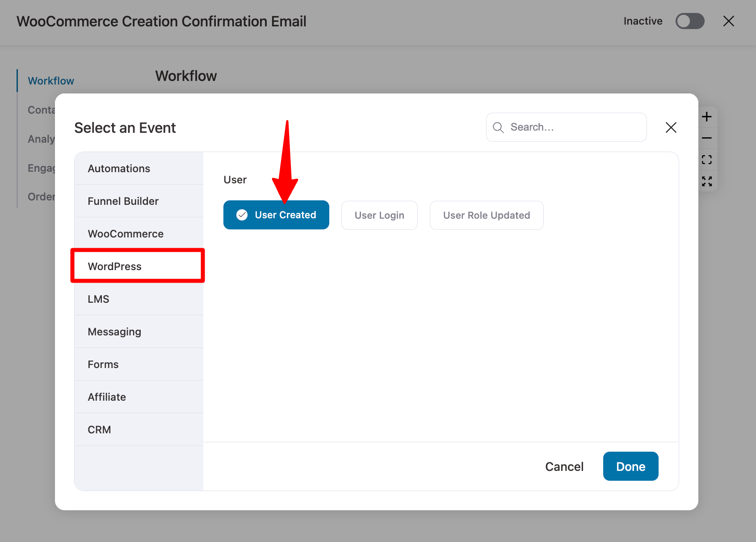Click the fit-to-screen frame icon
Screen dimensions: 756x542
706,160
